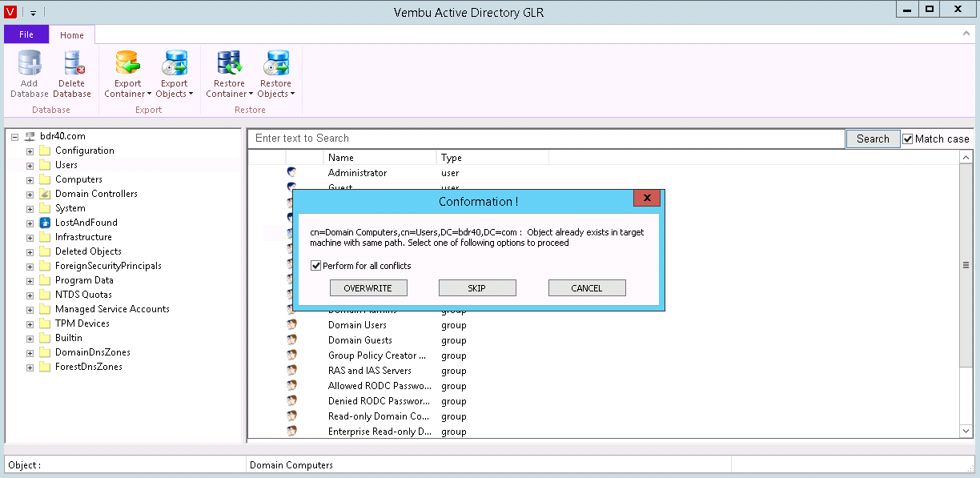Expand the Builtin tree node
Screen dimensions: 980x478
click(30, 338)
